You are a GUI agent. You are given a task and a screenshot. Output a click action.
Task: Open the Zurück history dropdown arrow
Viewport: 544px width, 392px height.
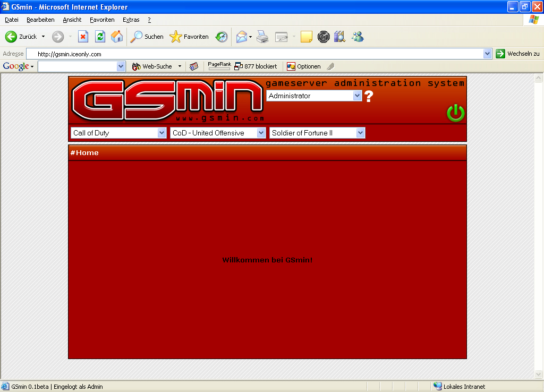point(44,37)
